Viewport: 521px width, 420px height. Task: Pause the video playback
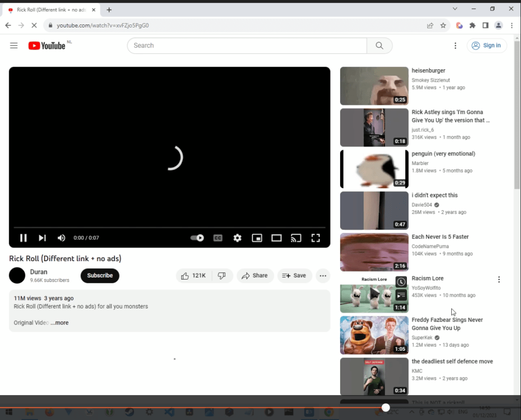(x=23, y=238)
